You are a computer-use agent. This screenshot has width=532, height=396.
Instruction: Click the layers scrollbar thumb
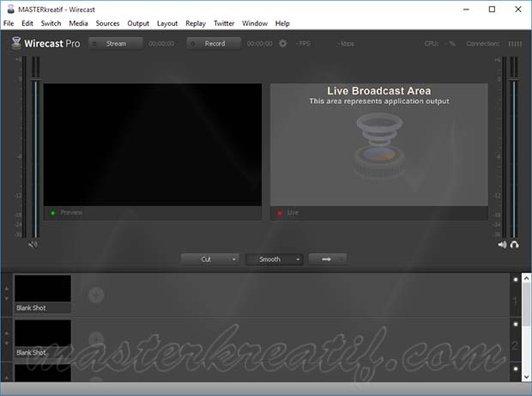(526, 304)
